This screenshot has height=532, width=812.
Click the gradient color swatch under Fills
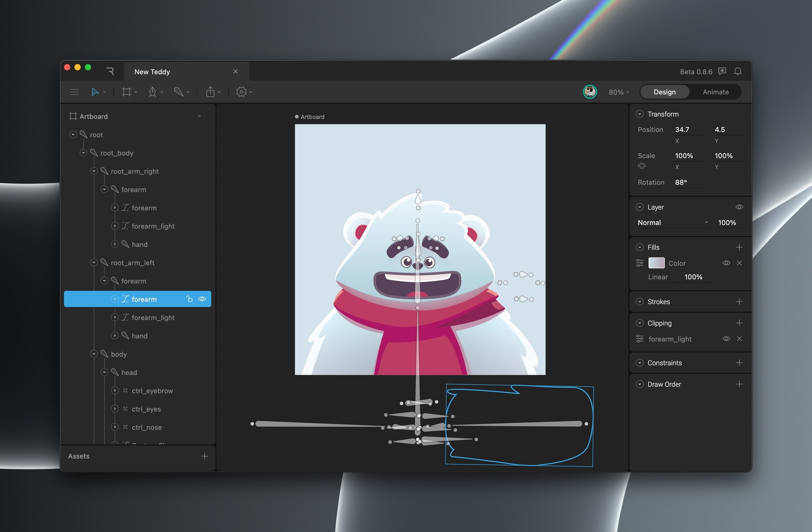[656, 263]
